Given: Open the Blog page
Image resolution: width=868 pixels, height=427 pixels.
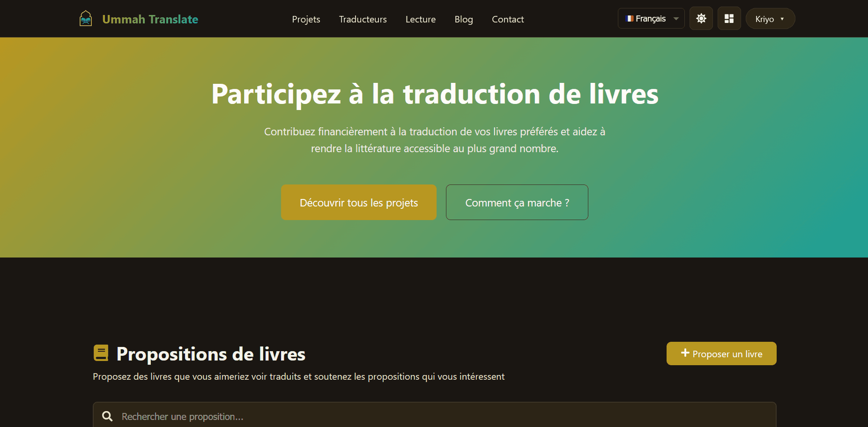Looking at the screenshot, I should click(463, 19).
